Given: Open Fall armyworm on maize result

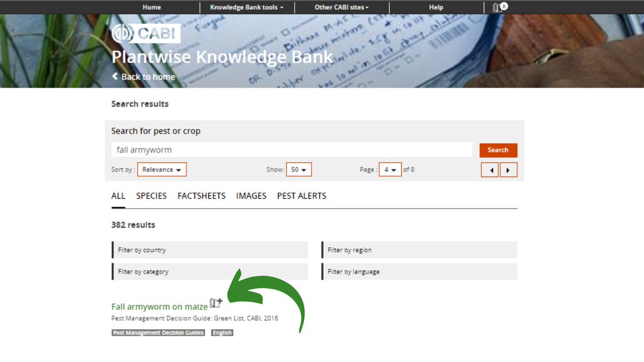Looking at the screenshot, I should [159, 307].
